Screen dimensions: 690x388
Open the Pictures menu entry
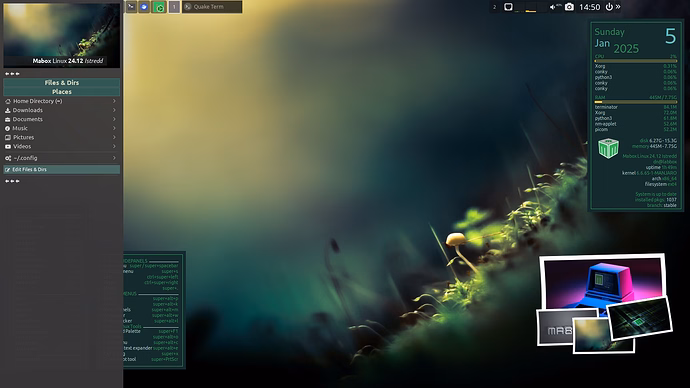(62, 137)
